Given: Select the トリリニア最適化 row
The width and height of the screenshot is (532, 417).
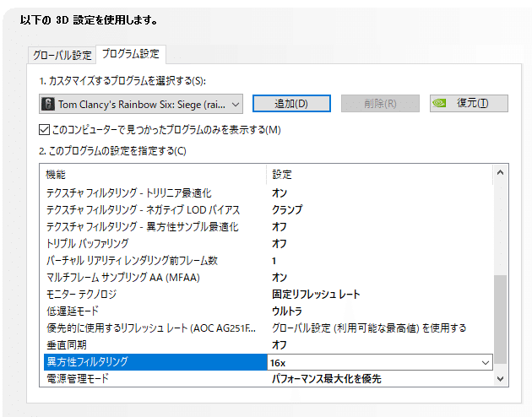Looking at the screenshot, I should click(268, 193).
